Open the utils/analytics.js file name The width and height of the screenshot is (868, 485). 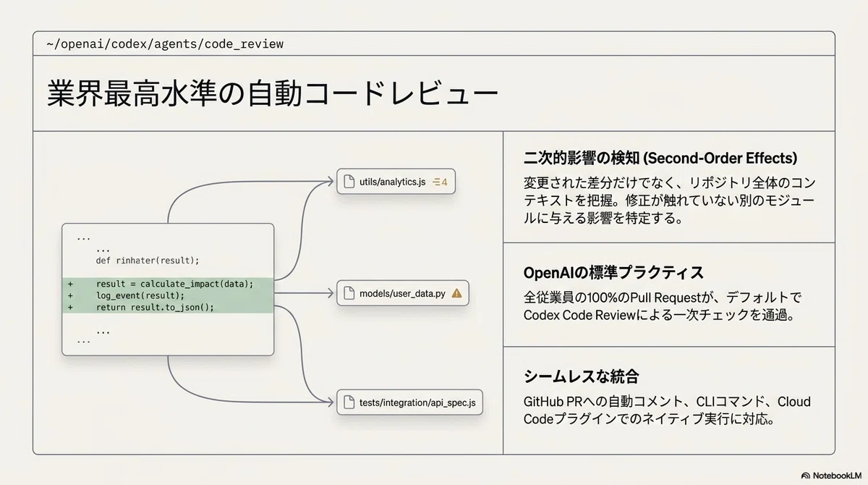click(393, 182)
